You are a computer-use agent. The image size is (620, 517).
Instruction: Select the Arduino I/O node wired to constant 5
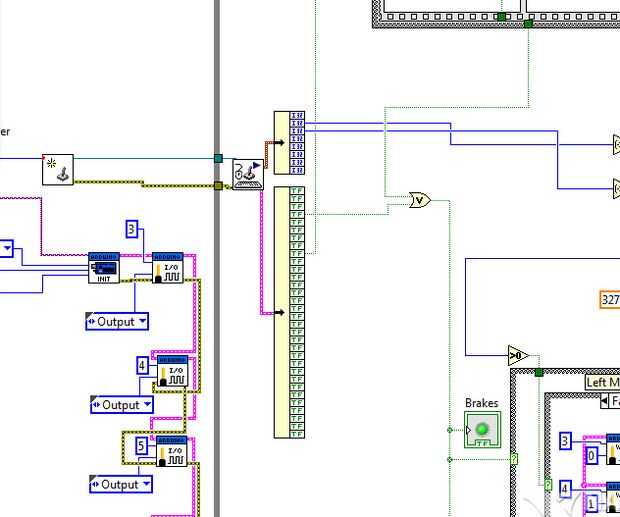point(172,451)
